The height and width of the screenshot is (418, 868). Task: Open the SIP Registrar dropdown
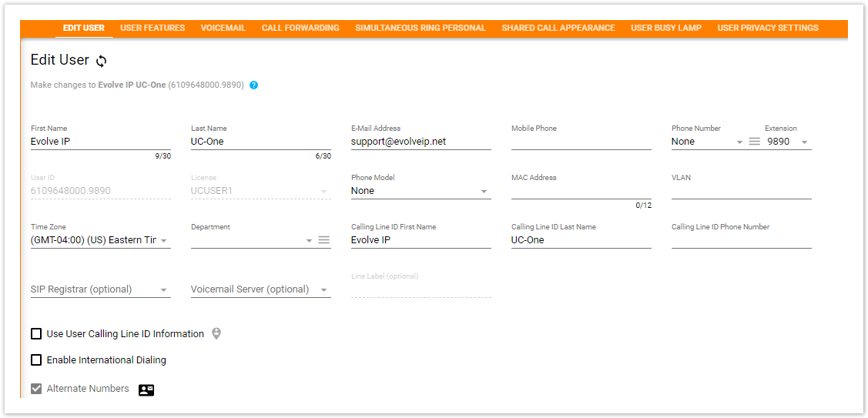pos(164,290)
